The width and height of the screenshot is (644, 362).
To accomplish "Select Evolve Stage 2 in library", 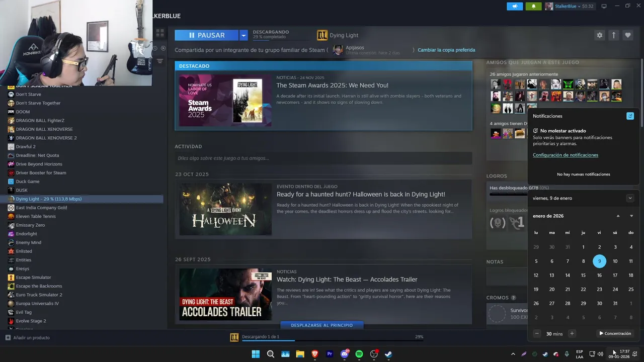I will click(31, 321).
